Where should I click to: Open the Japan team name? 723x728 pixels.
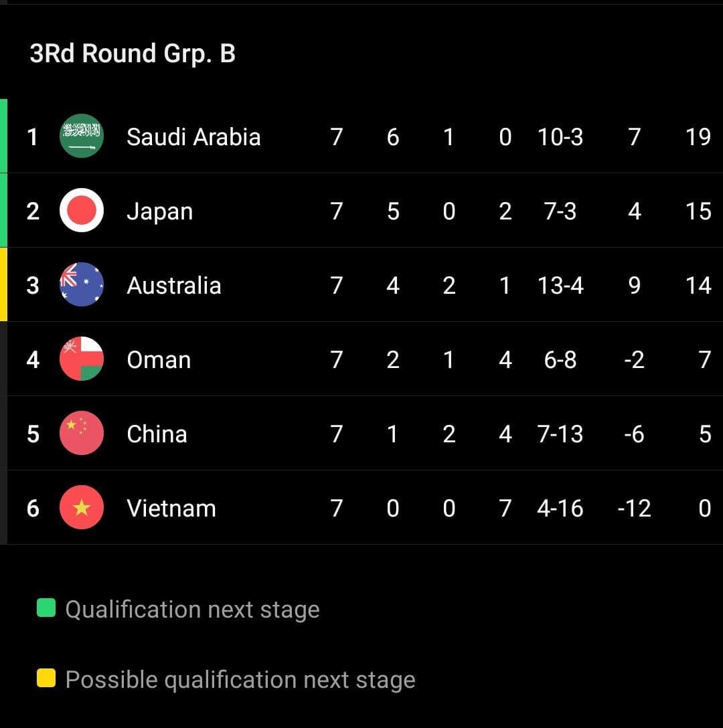click(159, 211)
